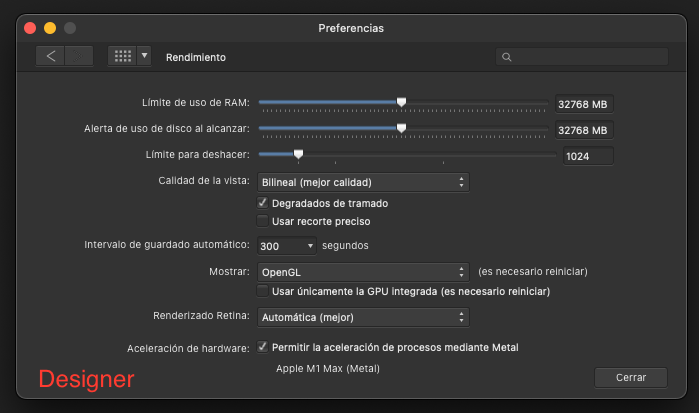Viewport: 699px width, 413px height.
Task: Click the back navigation arrow
Action: point(50,56)
